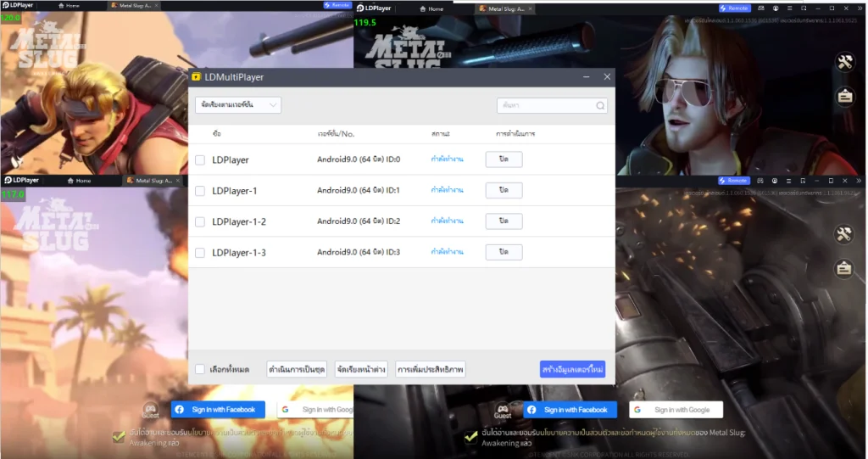Close the LDPlayer instance ID:0
Image resolution: width=868 pixels, height=459 pixels.
(504, 160)
